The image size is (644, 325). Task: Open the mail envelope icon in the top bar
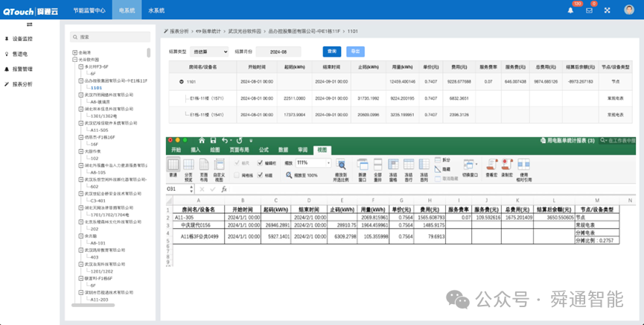[x=589, y=10]
